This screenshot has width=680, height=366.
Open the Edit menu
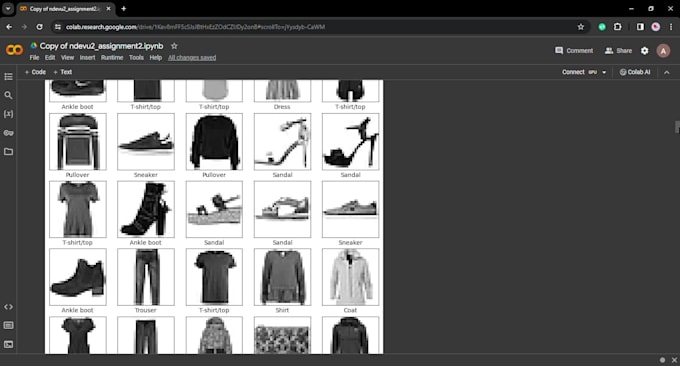click(50, 58)
